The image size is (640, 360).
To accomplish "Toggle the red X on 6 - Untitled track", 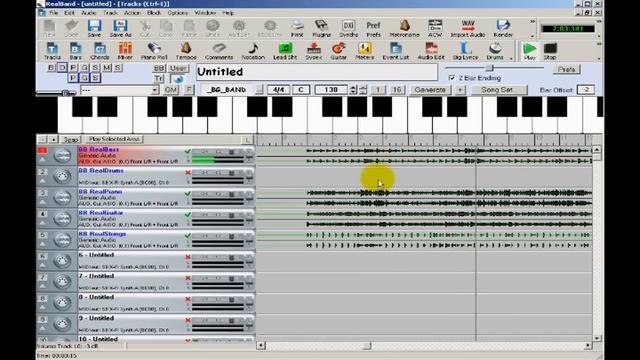I will pos(188,257).
